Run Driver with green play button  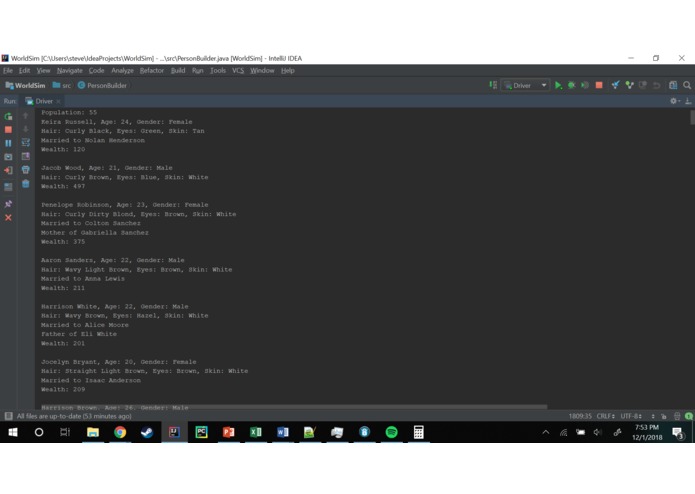558,86
